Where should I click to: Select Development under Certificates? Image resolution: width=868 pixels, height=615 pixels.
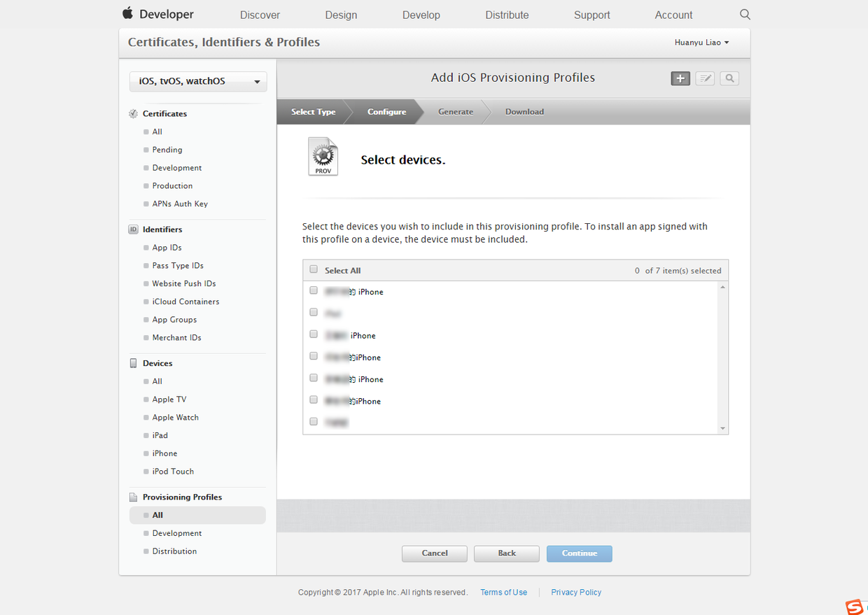[x=177, y=168]
